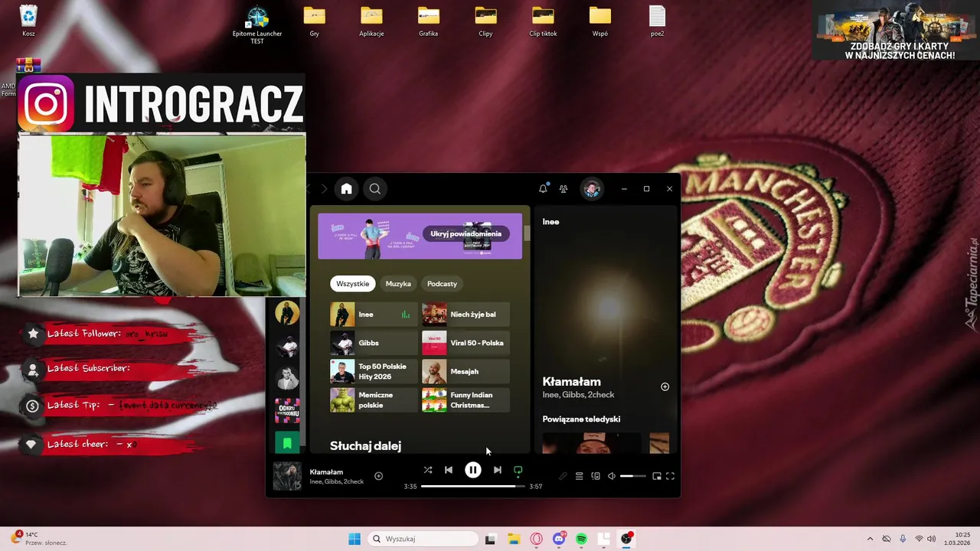Open the Wspó desktop folder
This screenshot has height=551, width=980.
pos(600,21)
